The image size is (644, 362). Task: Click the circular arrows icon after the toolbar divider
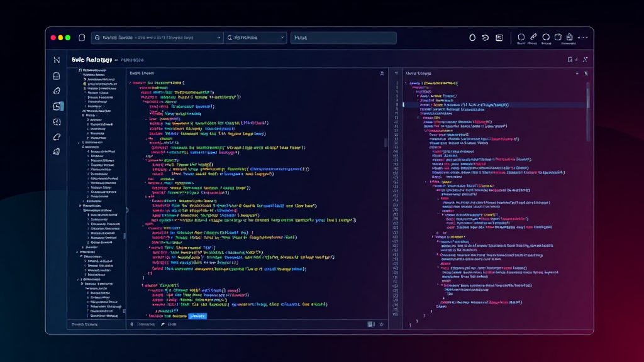(521, 37)
